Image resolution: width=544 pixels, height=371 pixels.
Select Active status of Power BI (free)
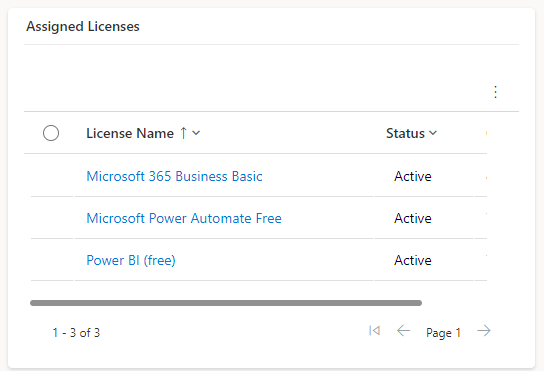point(413,260)
